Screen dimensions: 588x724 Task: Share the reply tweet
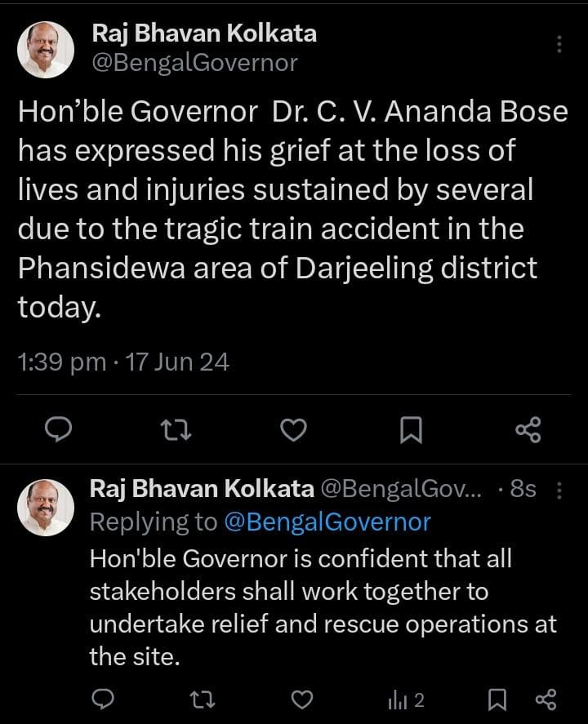coord(545,700)
